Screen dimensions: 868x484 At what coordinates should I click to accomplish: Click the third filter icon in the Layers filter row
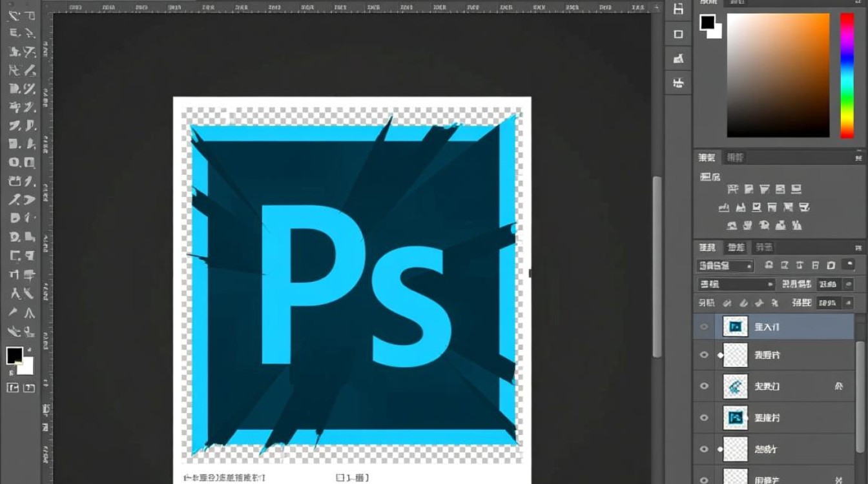point(800,265)
